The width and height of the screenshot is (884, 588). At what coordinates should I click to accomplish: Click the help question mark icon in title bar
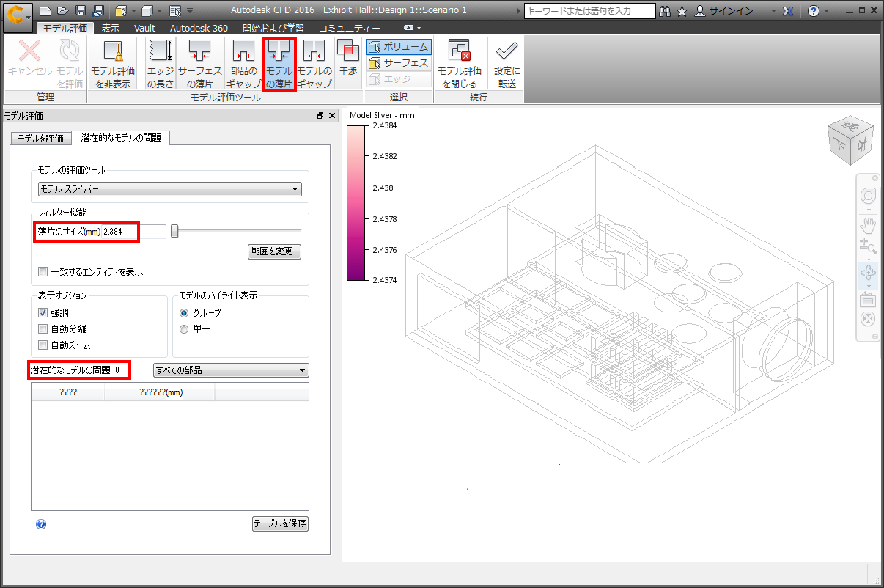[x=813, y=11]
